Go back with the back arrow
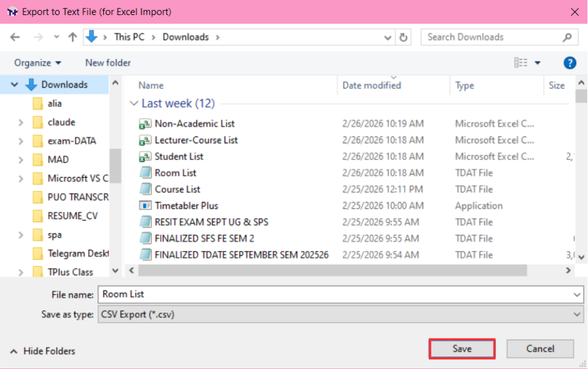This screenshot has width=588, height=369. pyautogui.click(x=15, y=37)
